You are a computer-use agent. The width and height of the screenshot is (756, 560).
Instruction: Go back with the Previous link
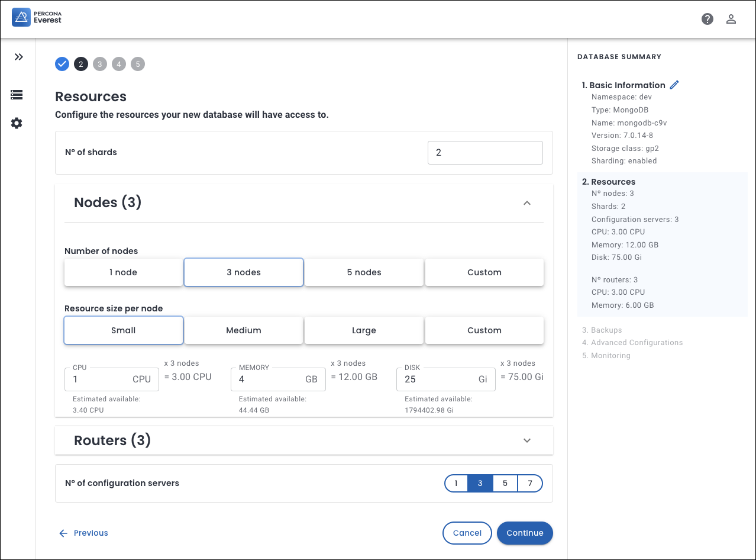(83, 533)
